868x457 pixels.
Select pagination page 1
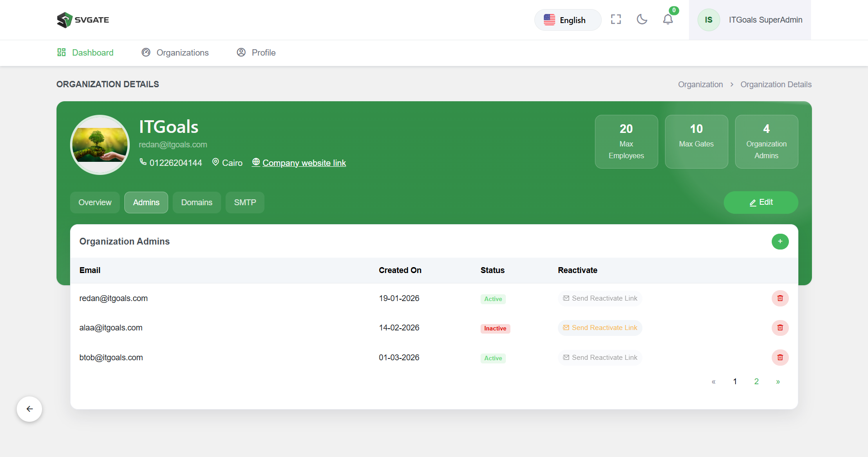point(735,382)
